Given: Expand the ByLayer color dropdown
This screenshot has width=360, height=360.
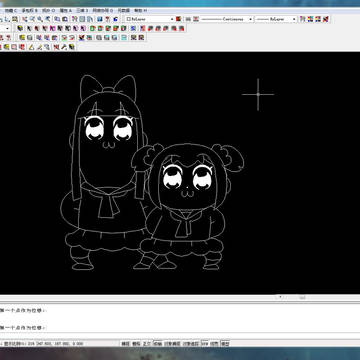Looking at the screenshot, I should tap(172, 19).
